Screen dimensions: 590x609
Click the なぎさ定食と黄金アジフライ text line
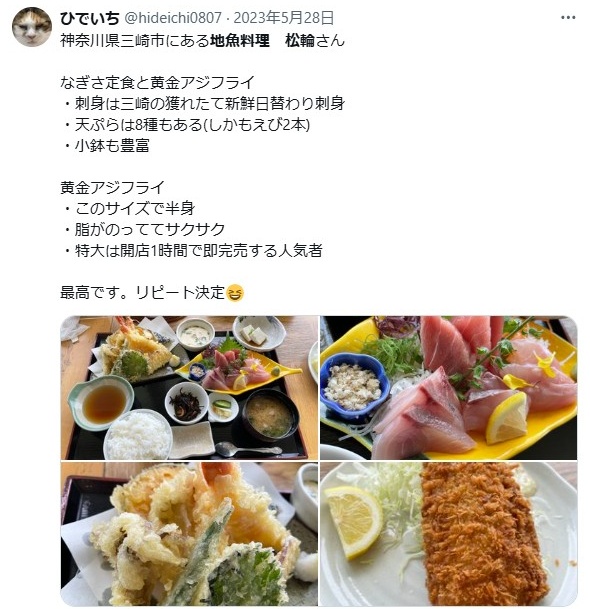(157, 82)
